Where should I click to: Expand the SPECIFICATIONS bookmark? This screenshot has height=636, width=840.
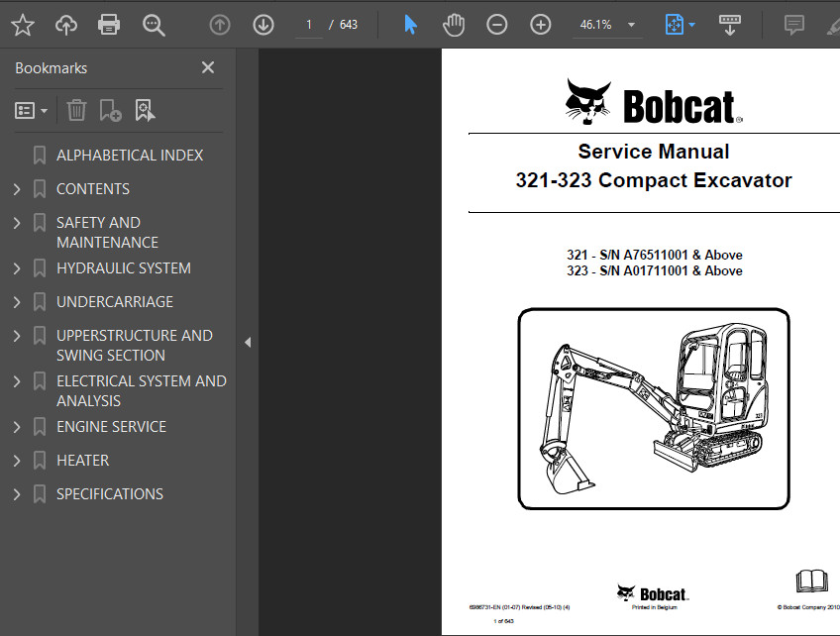coord(17,494)
